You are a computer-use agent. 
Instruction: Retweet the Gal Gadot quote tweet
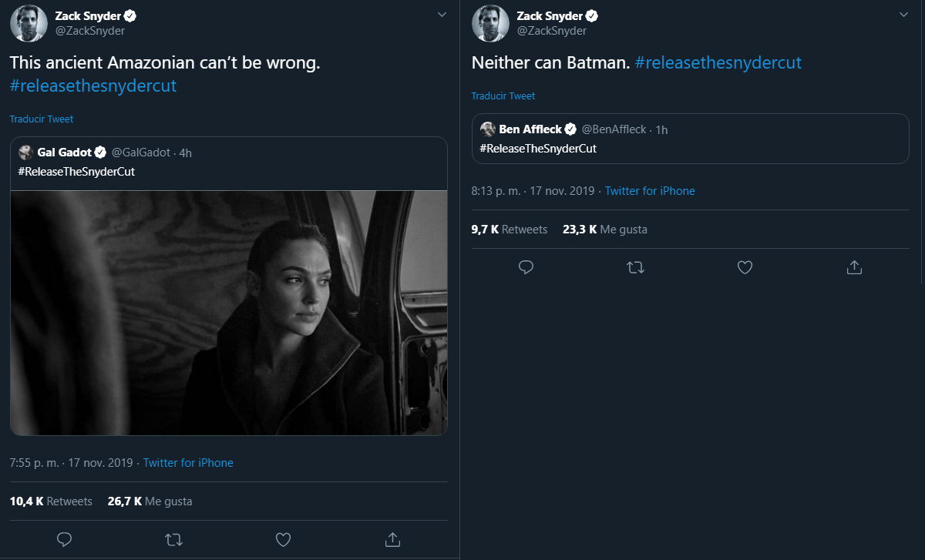tap(174, 538)
